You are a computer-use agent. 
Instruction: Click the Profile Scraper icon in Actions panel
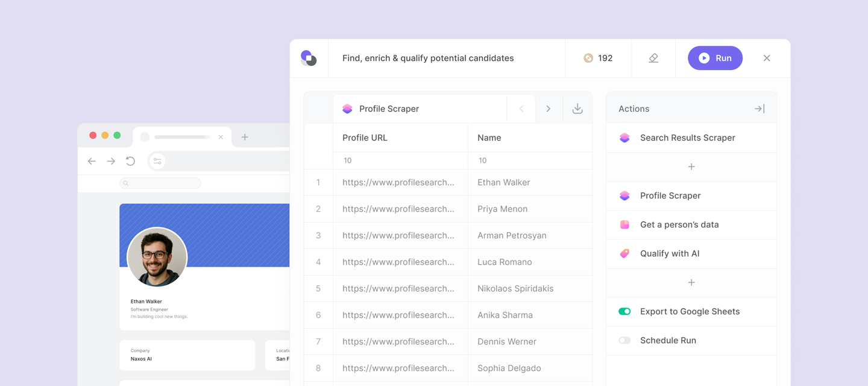pyautogui.click(x=624, y=195)
